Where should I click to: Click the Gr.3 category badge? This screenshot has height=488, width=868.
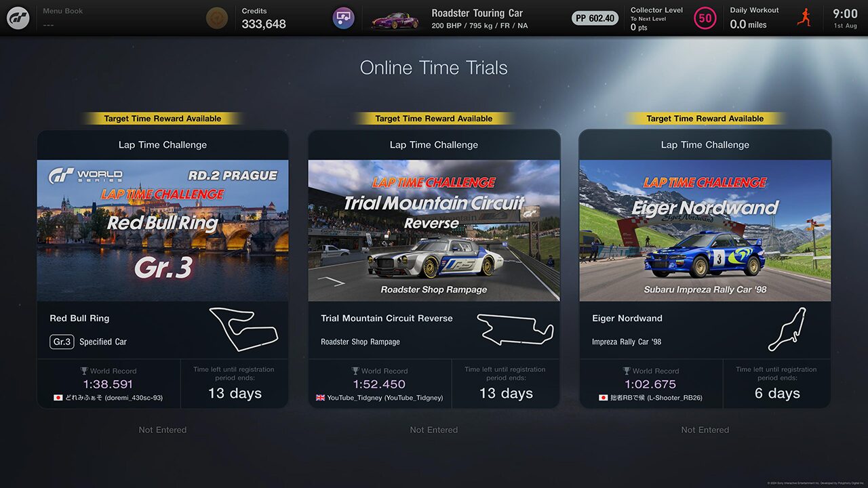62,342
